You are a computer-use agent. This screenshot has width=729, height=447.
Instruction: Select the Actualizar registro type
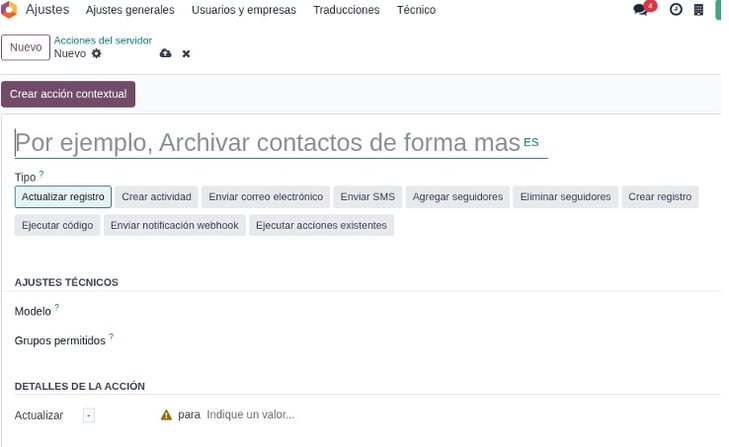point(63,197)
